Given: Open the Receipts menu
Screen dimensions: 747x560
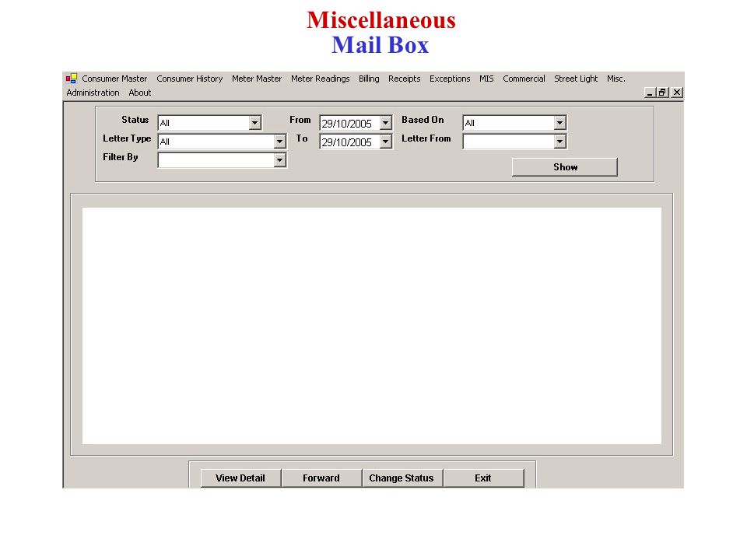Looking at the screenshot, I should (x=404, y=79).
